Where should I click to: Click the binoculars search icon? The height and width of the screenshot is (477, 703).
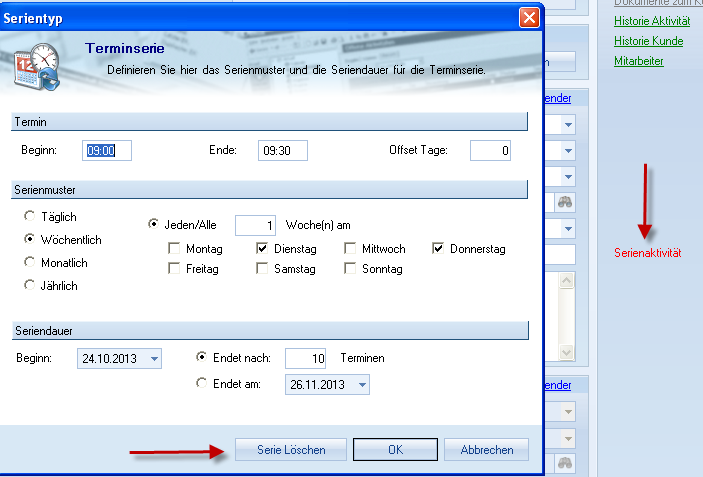pos(566,202)
